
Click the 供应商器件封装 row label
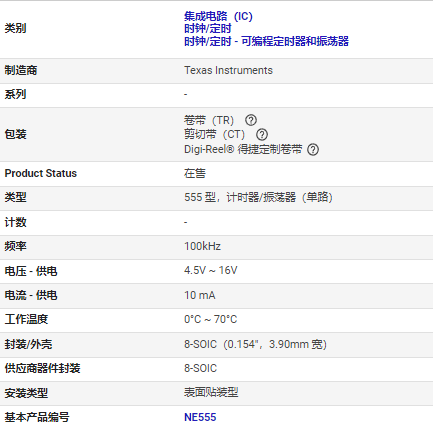click(42, 368)
